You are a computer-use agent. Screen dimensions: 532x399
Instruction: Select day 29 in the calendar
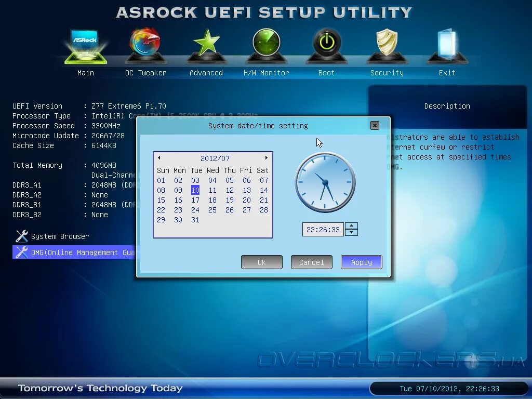pyautogui.click(x=161, y=220)
